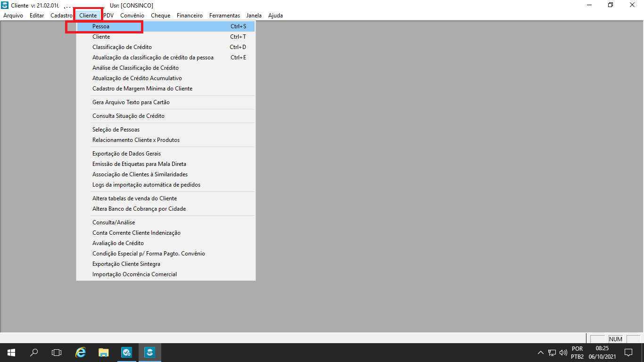Viewport: 644px width, 362px height.
Task: Restore down the application window
Action: pyautogui.click(x=611, y=5)
